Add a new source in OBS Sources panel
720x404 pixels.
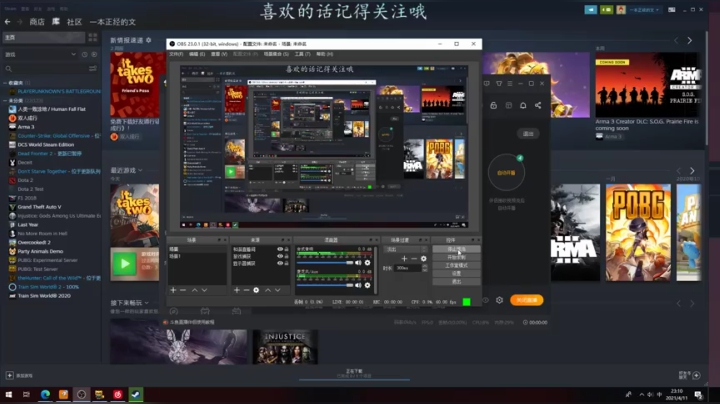(x=236, y=290)
